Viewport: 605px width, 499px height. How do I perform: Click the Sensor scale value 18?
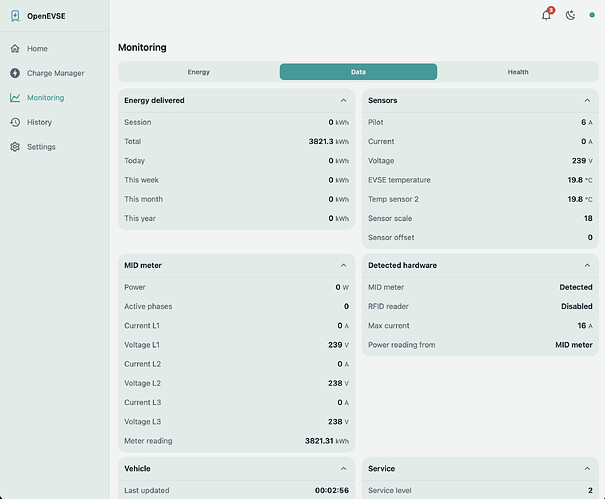click(x=588, y=218)
